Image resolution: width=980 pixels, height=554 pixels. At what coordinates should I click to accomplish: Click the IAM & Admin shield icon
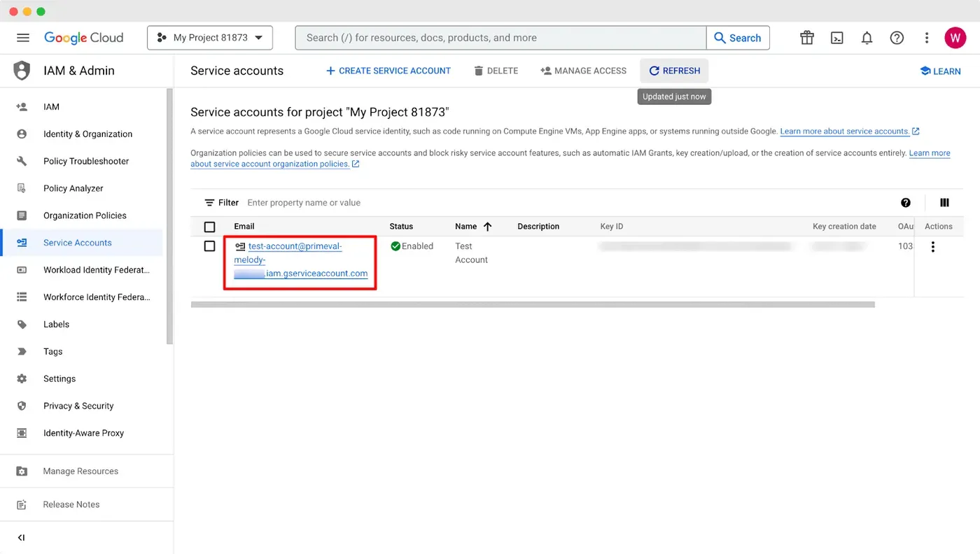coord(22,71)
